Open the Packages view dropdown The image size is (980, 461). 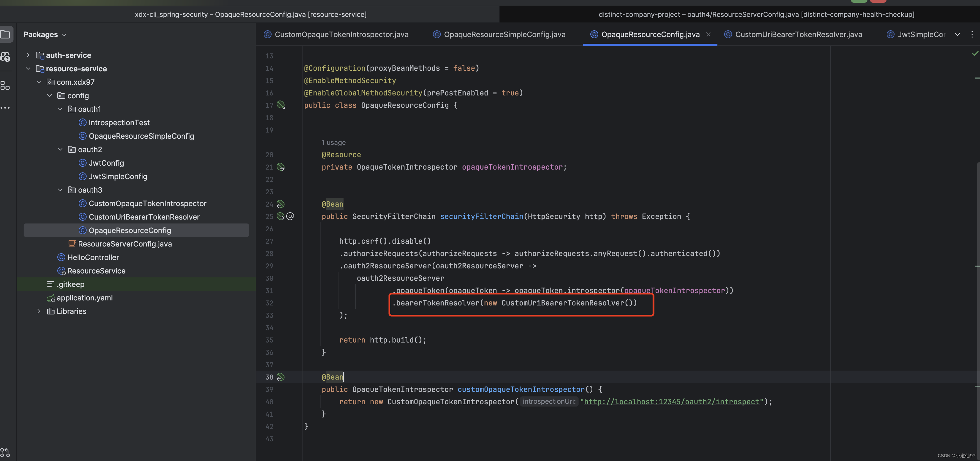(x=45, y=35)
